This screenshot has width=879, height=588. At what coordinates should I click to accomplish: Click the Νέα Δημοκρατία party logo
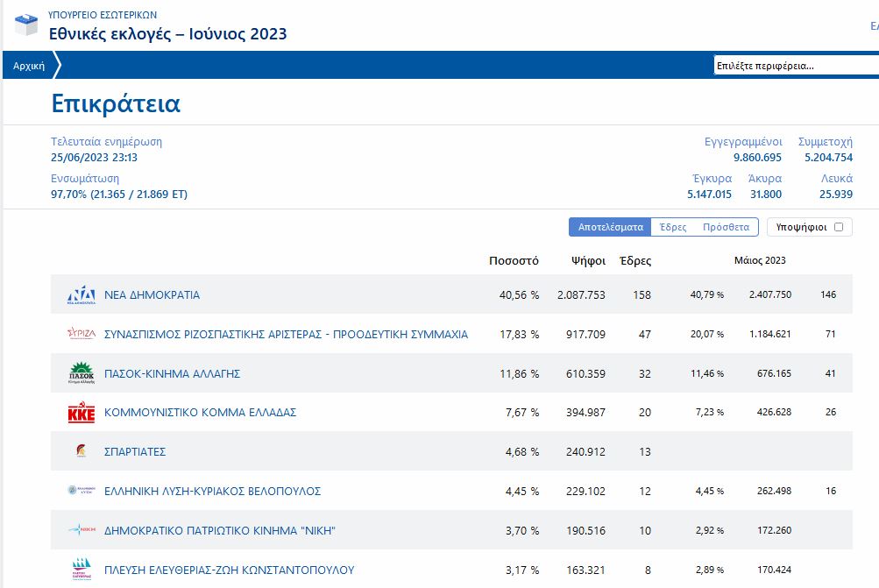click(x=82, y=295)
